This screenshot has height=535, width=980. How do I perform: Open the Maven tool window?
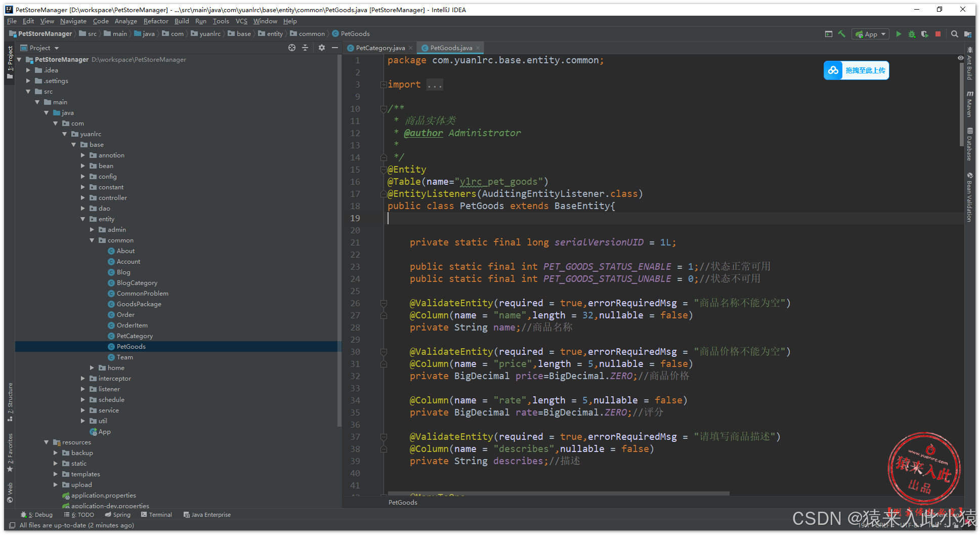coord(969,104)
